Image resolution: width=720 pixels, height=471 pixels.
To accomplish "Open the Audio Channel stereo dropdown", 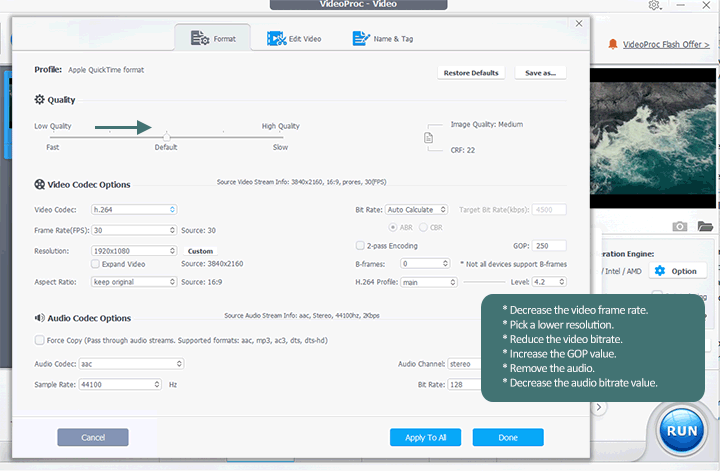I will [x=464, y=364].
